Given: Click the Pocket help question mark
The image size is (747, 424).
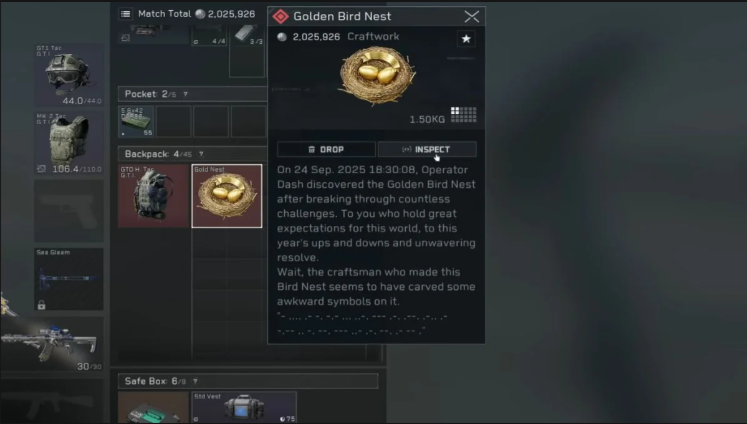Looking at the screenshot, I should (x=185, y=94).
